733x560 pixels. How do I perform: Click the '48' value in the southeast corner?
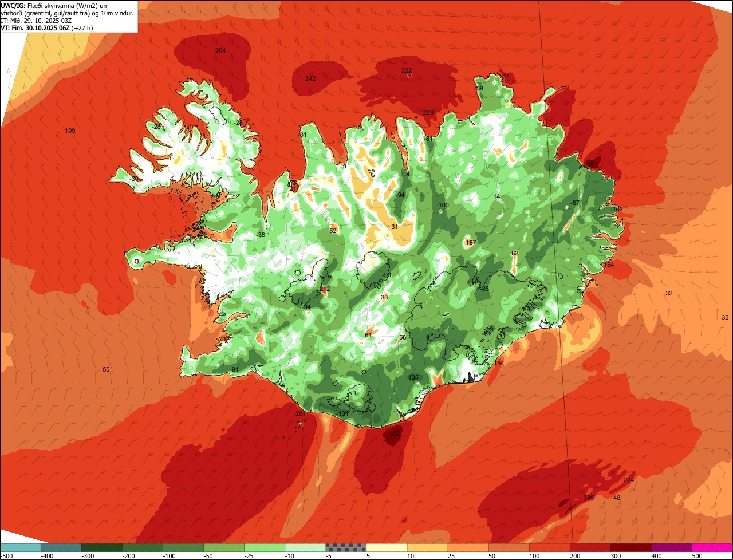point(617,498)
